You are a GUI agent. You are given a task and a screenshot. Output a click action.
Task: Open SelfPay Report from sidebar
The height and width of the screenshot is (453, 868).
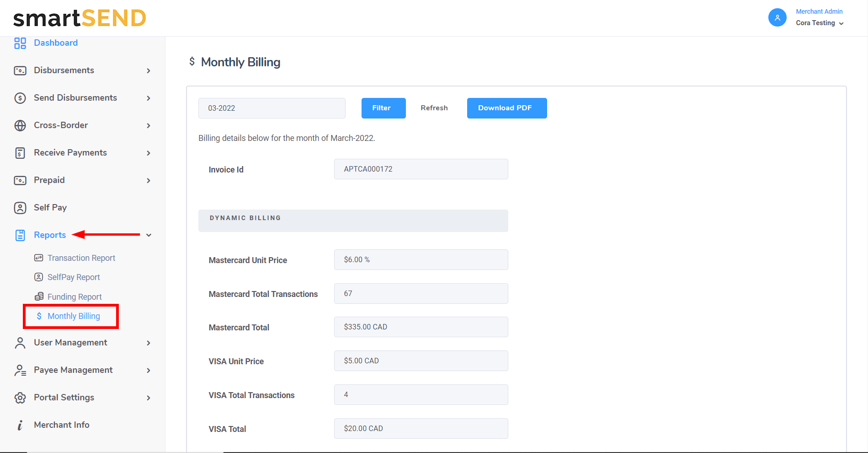pyautogui.click(x=74, y=277)
